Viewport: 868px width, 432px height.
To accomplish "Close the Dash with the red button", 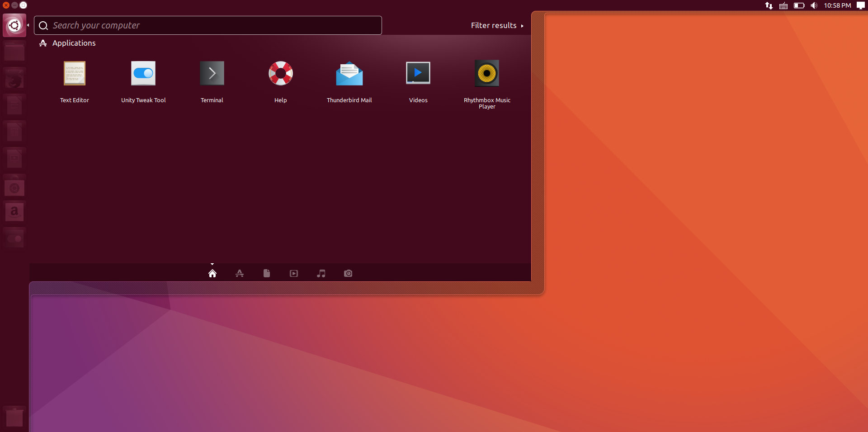I will [x=6, y=5].
